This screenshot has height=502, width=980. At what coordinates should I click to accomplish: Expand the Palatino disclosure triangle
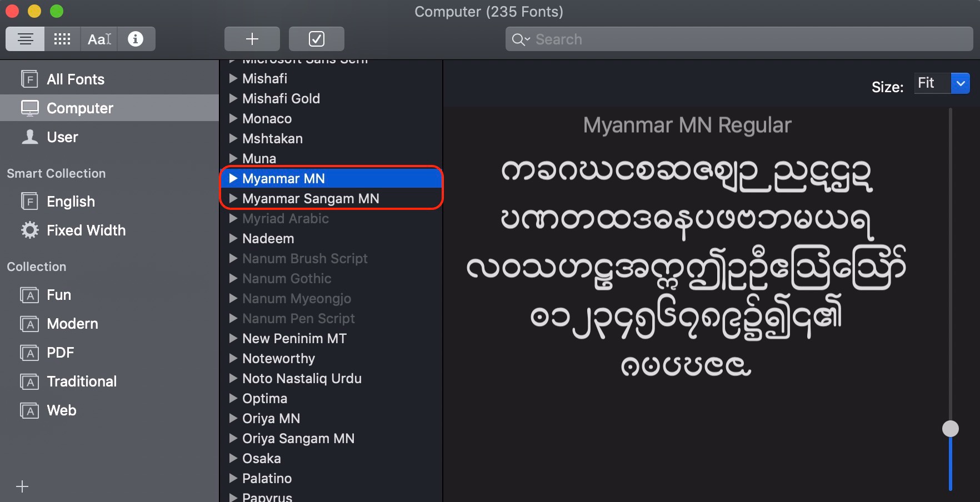click(x=233, y=478)
